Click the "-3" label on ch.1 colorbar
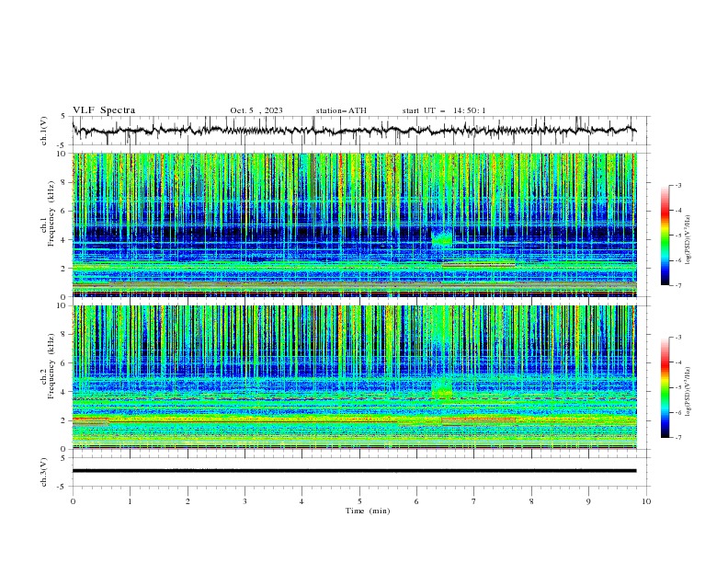The image size is (728, 563). click(x=677, y=185)
